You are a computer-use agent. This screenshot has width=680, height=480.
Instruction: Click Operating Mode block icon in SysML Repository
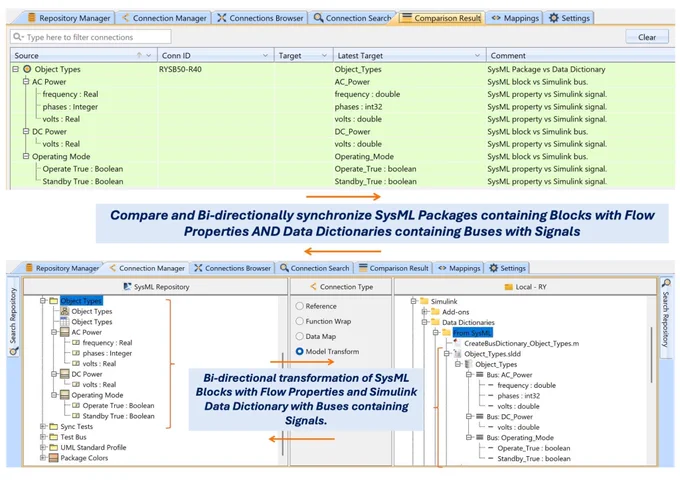coord(65,395)
